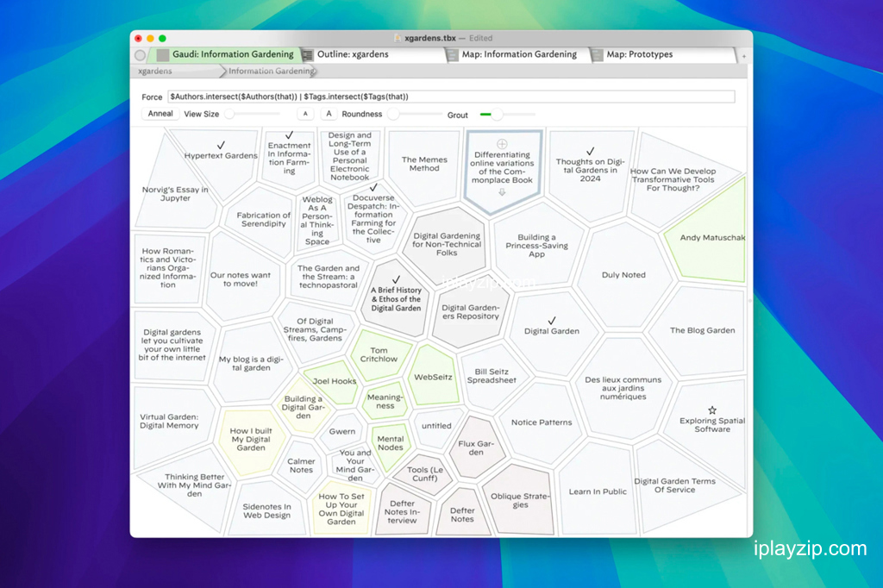Select the Andy Matuschak note cell
The height and width of the screenshot is (588, 883).
pyautogui.click(x=711, y=237)
